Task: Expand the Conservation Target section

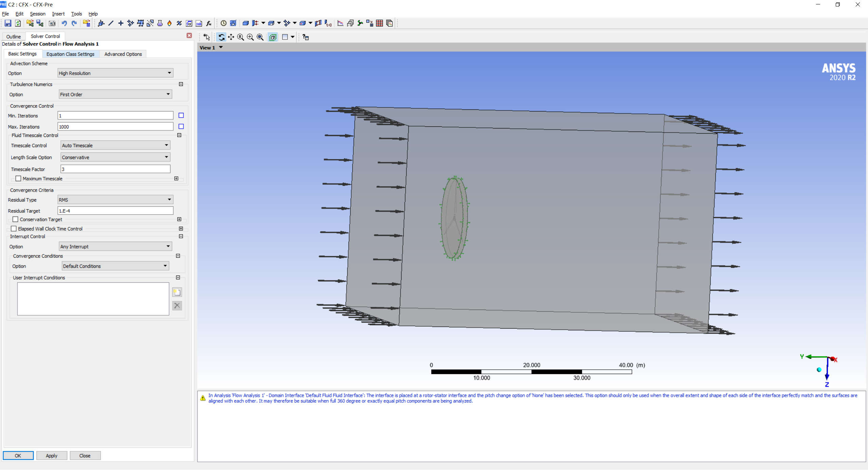Action: point(179,219)
